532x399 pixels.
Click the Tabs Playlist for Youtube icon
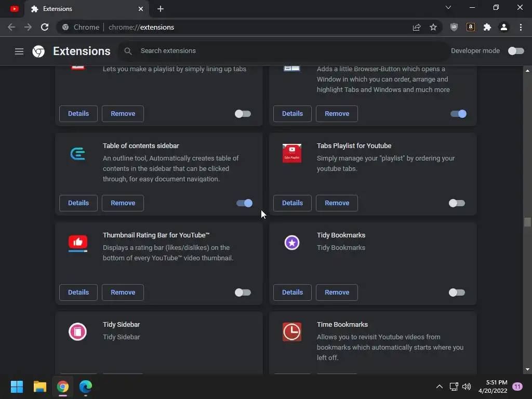tap(292, 153)
